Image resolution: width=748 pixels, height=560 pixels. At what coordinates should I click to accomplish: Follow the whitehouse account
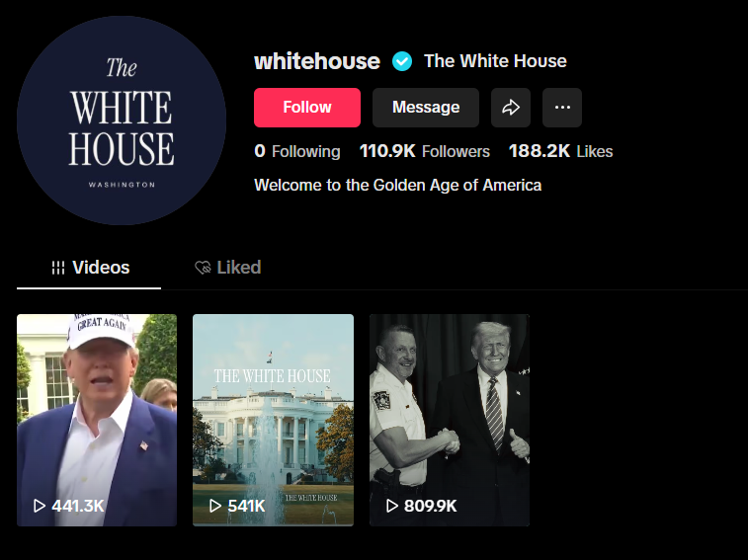(x=307, y=108)
